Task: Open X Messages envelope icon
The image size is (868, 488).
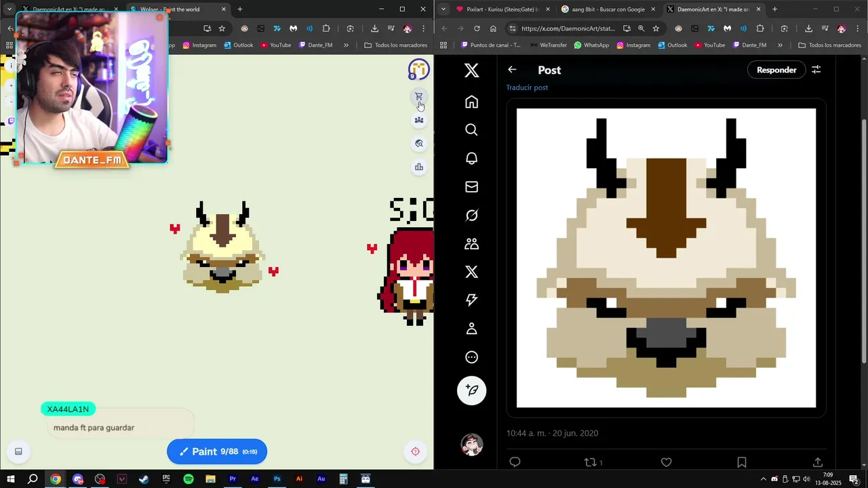Action: point(471,187)
